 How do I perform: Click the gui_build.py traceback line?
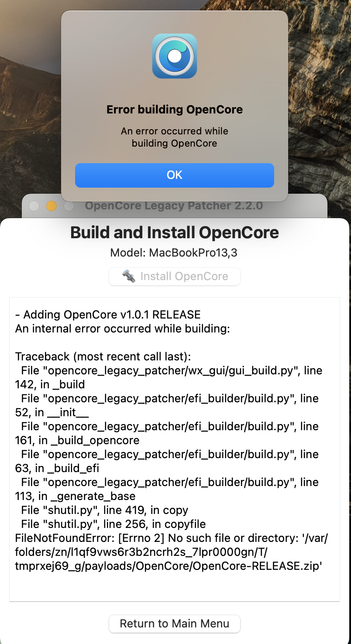click(x=169, y=377)
